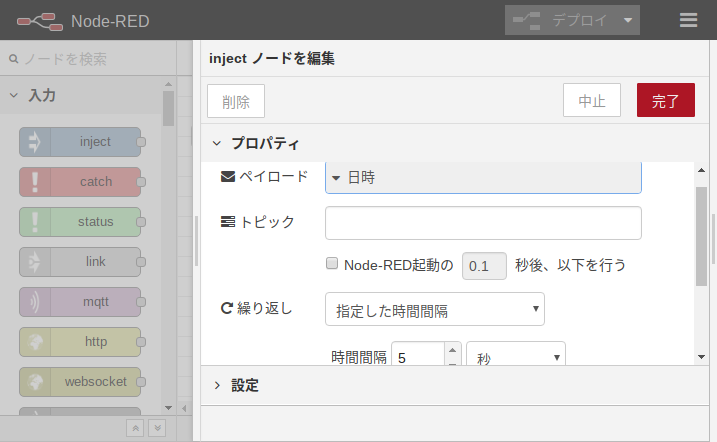
Task: Select the catch node in palette
Action: 81,182
